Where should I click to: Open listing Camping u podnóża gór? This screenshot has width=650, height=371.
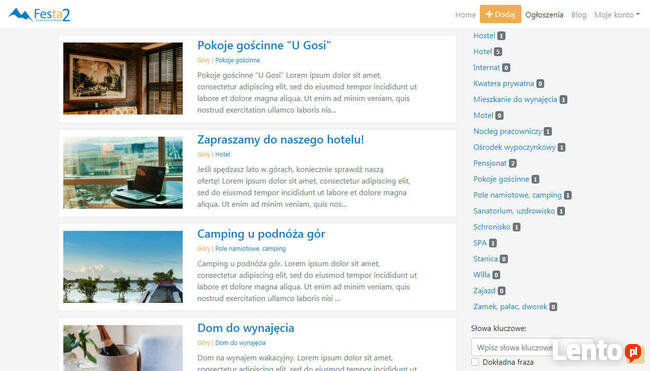pyautogui.click(x=261, y=234)
